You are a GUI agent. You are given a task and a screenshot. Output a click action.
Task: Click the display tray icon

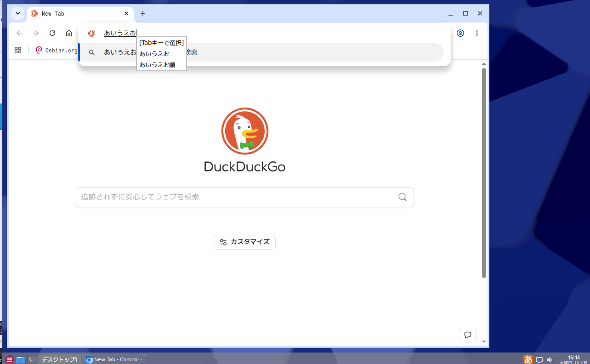coord(539,359)
